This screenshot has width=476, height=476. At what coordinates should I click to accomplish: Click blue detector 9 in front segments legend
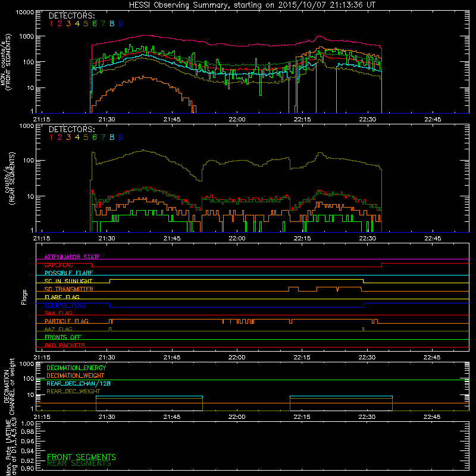[x=121, y=24]
